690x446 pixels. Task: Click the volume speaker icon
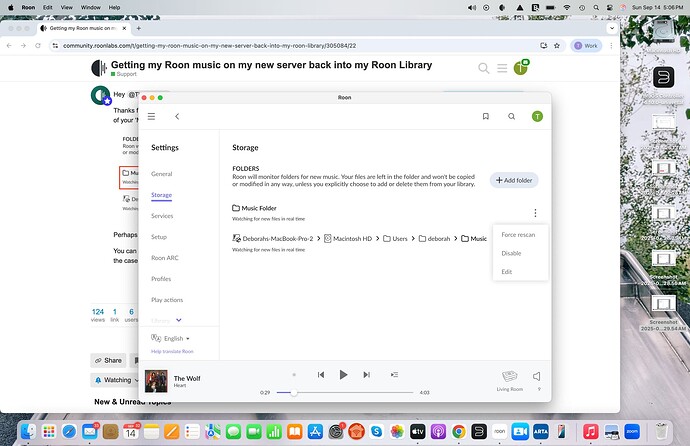pos(537,376)
